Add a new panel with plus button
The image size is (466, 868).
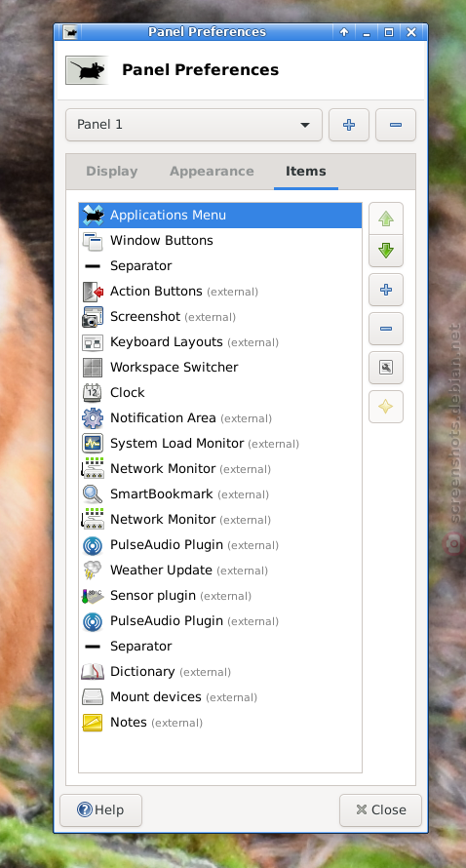[349, 125]
